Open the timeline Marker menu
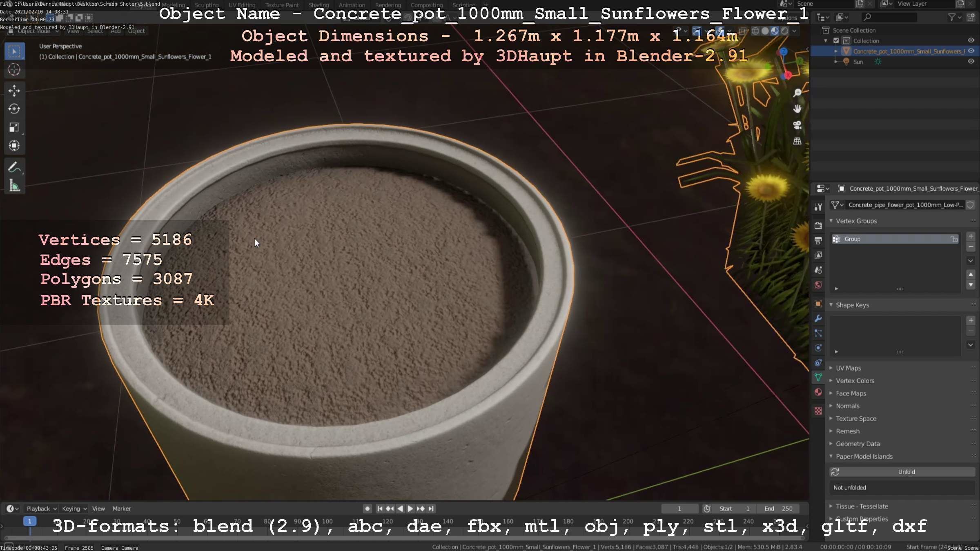The width and height of the screenshot is (980, 551). pos(122,509)
